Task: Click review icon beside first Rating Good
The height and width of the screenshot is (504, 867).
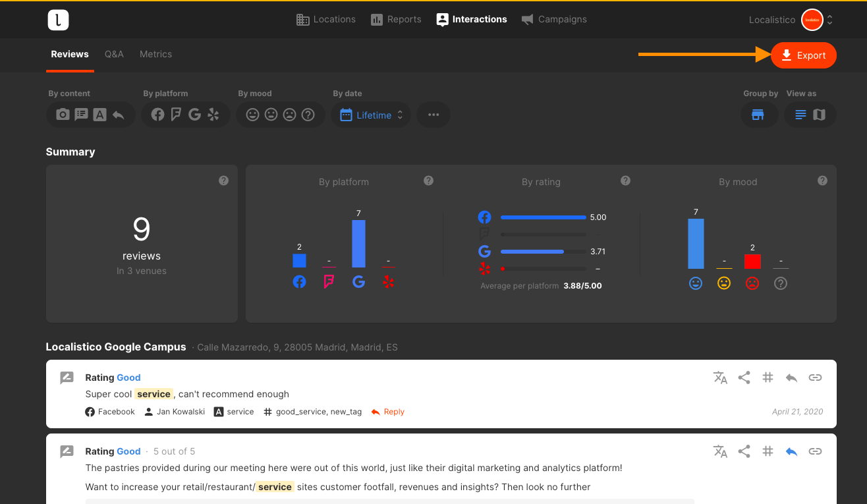Action: (67, 378)
